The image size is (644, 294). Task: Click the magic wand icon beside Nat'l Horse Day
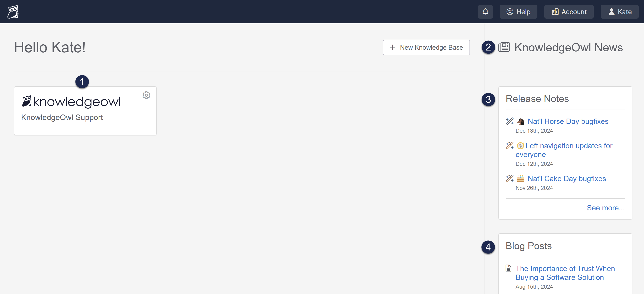(x=510, y=121)
